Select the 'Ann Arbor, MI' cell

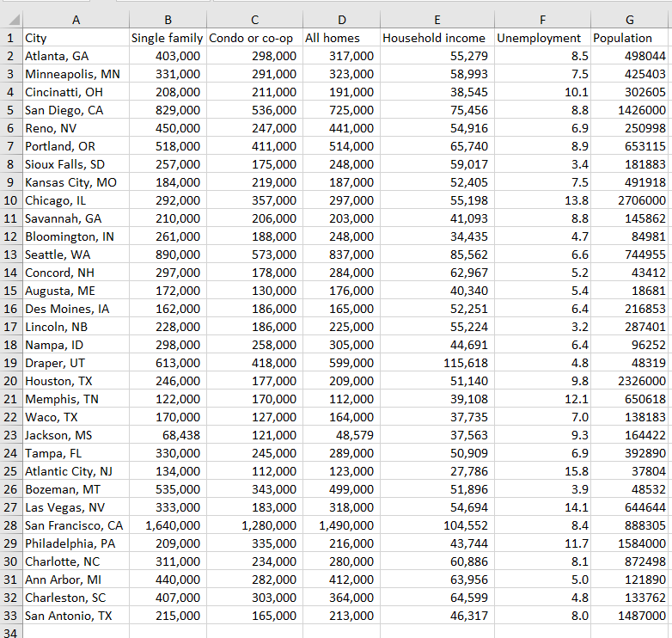click(76, 580)
